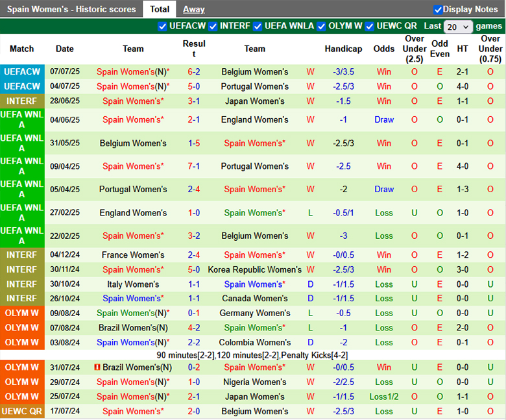Click the UEFA WNL A label for 27/02/25
Viewport: 506px width, 420px height.
point(22,213)
